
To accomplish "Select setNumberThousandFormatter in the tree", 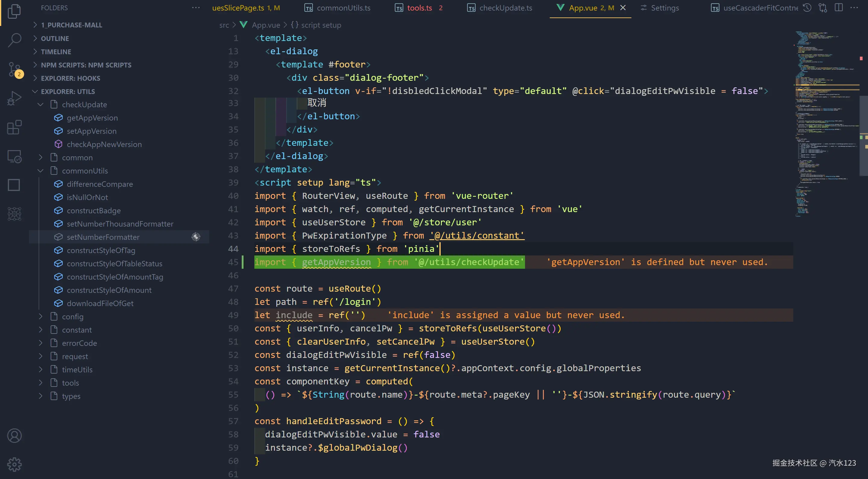I will tap(120, 224).
